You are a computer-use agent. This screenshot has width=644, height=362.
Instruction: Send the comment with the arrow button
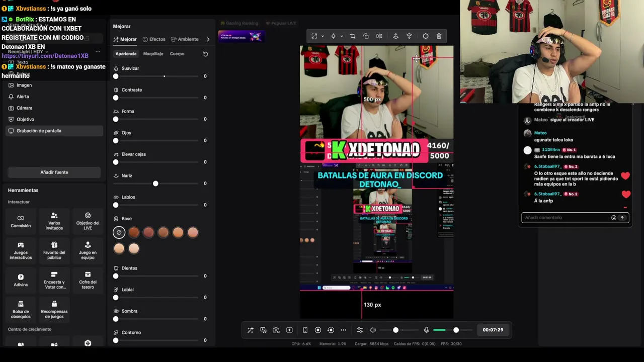[x=622, y=218]
